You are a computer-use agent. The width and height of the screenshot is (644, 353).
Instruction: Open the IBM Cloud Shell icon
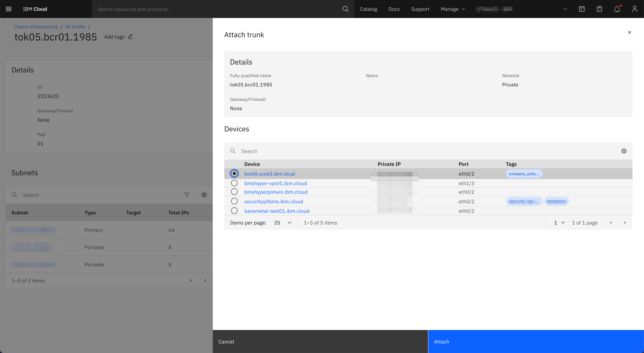click(x=582, y=9)
